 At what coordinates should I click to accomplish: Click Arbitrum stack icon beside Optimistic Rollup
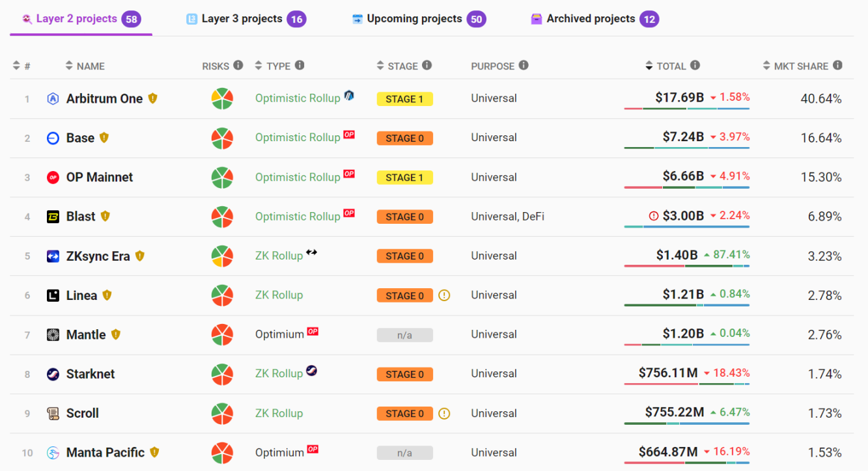pyautogui.click(x=349, y=96)
